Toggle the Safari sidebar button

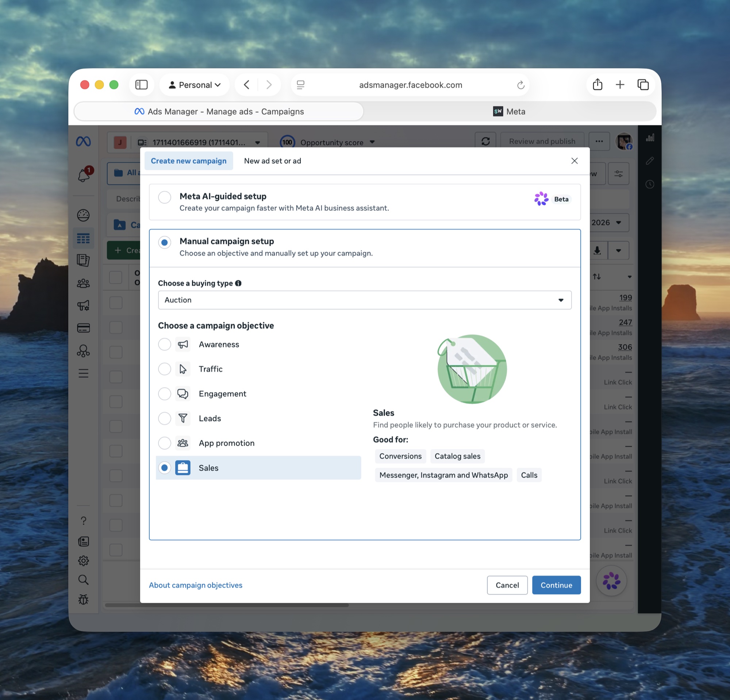point(141,85)
